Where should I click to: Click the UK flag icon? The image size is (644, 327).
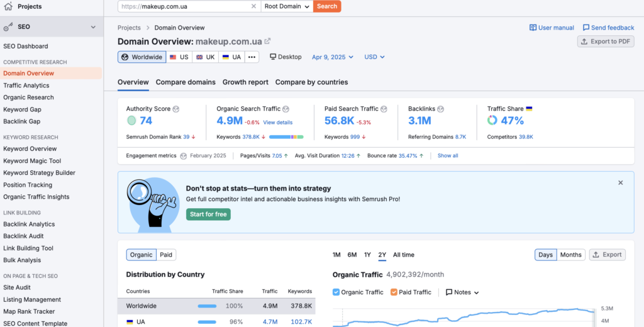click(x=199, y=57)
